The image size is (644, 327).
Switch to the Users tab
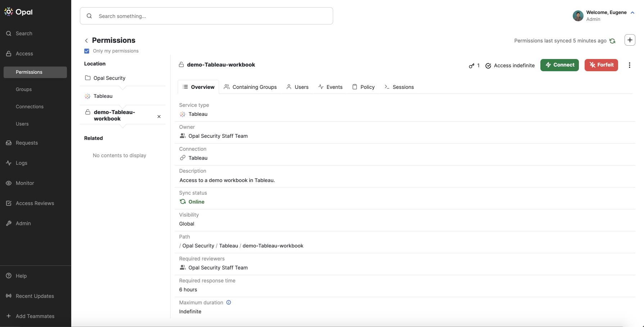pyautogui.click(x=298, y=87)
